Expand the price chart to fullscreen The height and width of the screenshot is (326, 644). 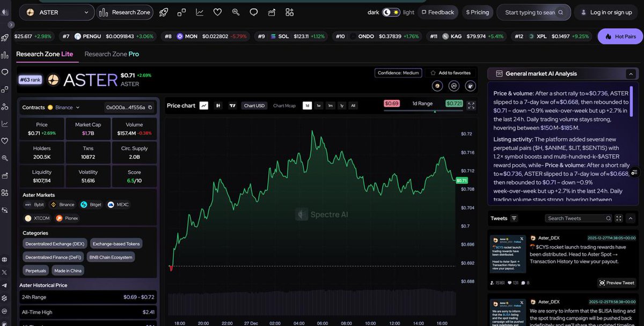click(471, 106)
